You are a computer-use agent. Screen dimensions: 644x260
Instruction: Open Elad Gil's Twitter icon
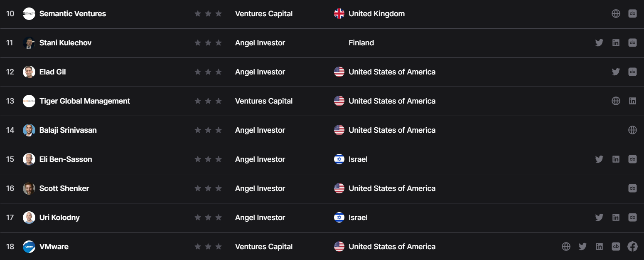616,72
